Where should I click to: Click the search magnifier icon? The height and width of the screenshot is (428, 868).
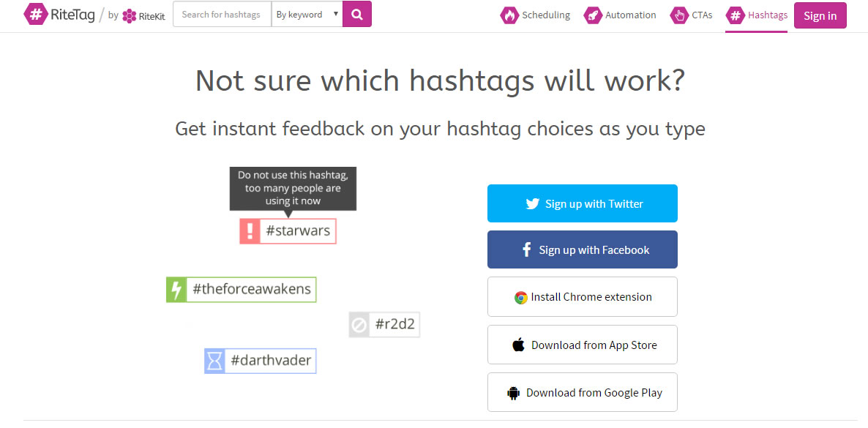[x=356, y=14]
